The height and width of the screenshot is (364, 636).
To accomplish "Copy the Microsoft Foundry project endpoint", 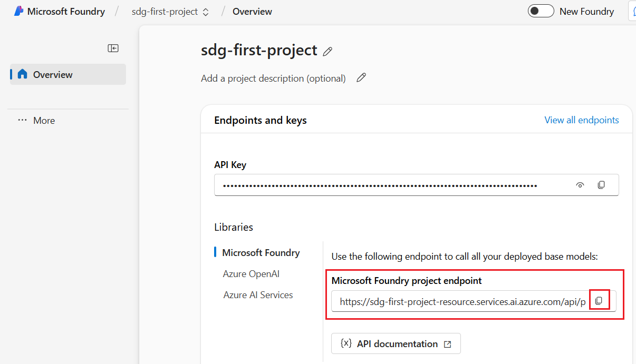I will pos(599,300).
